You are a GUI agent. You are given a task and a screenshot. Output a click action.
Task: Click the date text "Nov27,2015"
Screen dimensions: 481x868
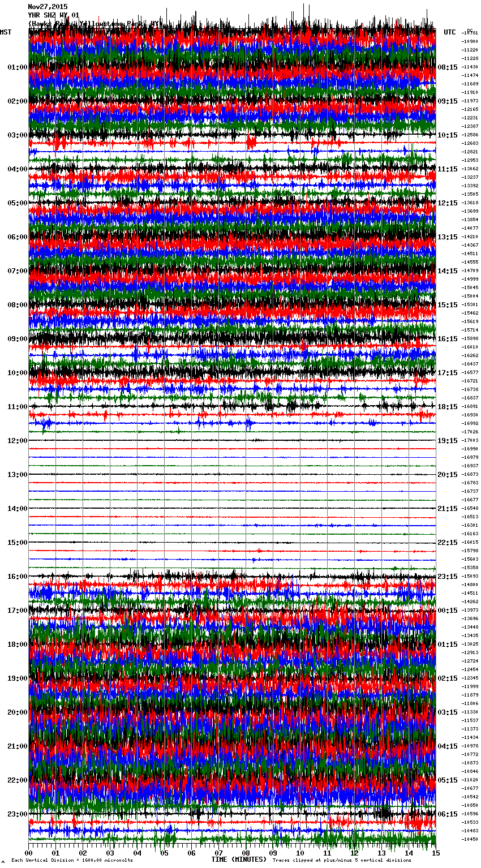coord(48,7)
